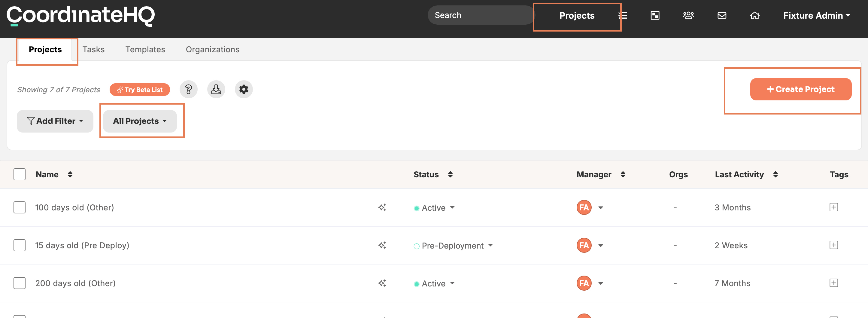Open project list settings gear icon
The height and width of the screenshot is (318, 868).
tap(244, 89)
